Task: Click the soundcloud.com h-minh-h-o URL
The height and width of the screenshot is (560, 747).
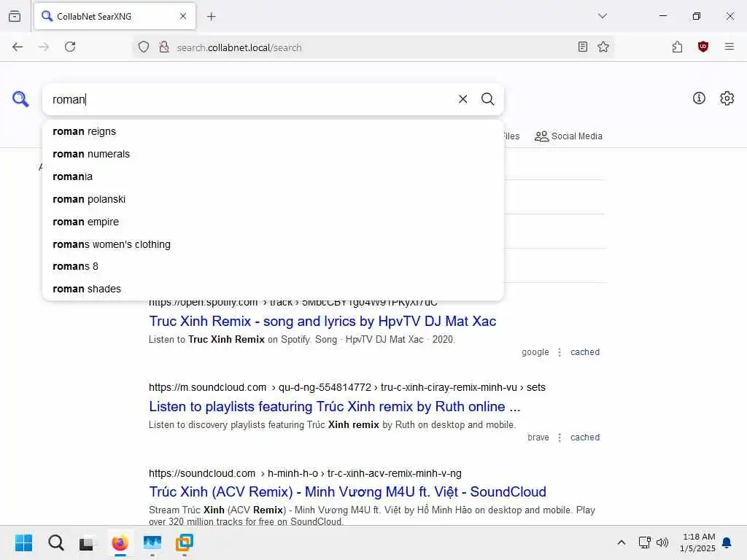Action: (305, 473)
